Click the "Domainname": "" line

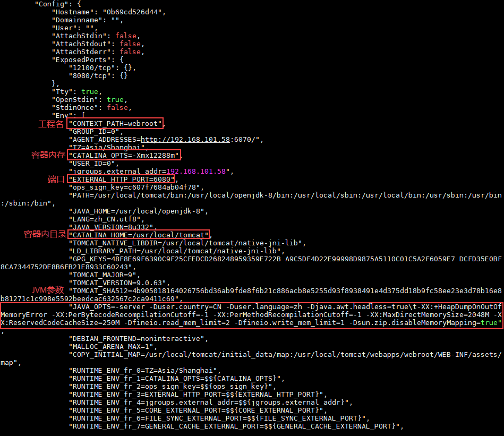pyautogui.click(x=88, y=20)
